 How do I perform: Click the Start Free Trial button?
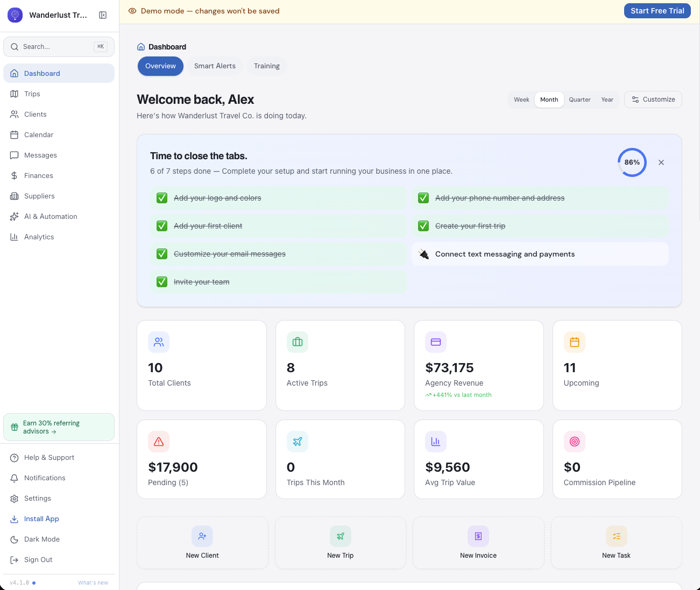(657, 11)
